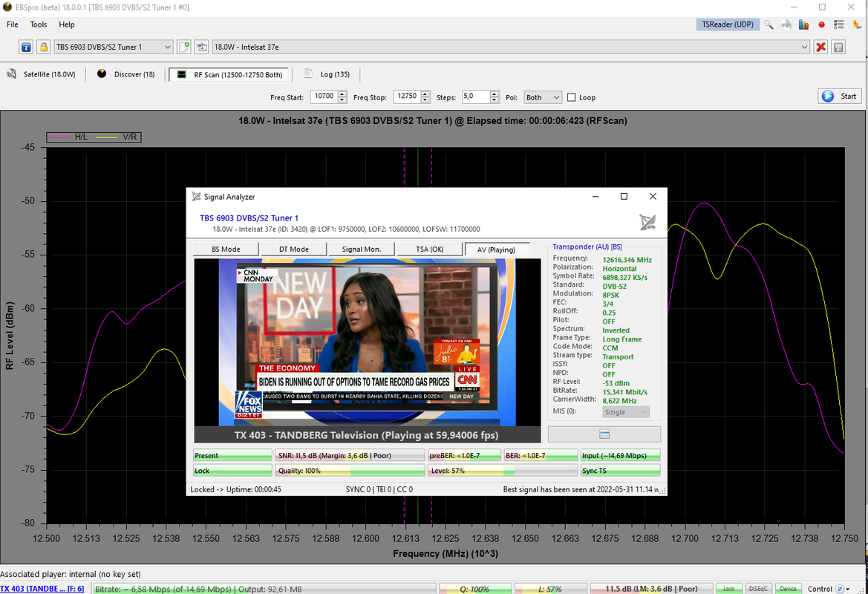The height and width of the screenshot is (594, 868).
Task: Increase Steps value with up stepper
Action: click(x=495, y=94)
